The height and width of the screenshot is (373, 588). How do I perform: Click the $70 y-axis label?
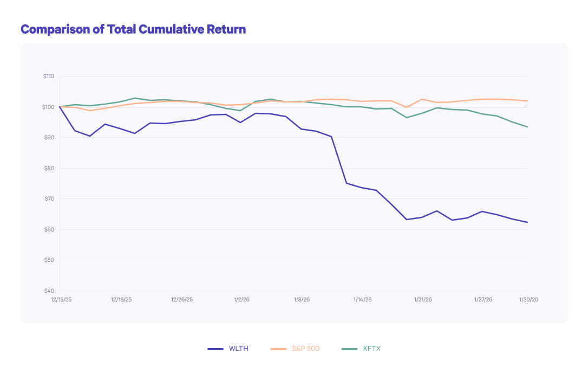(x=49, y=199)
